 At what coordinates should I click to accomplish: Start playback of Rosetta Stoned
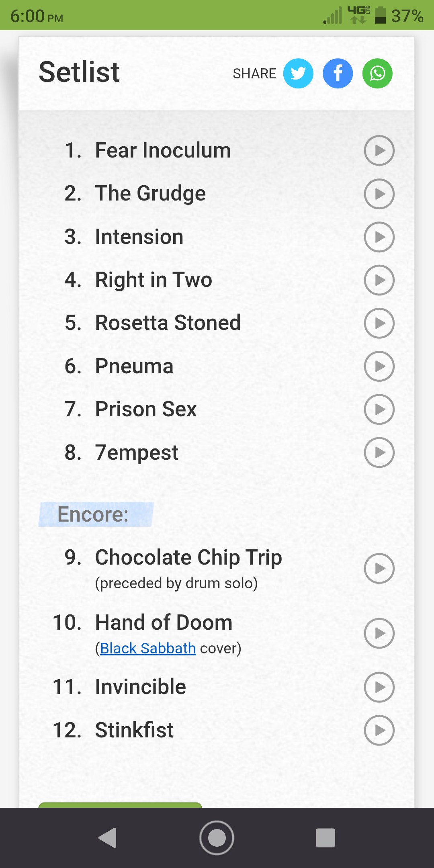pos(379,323)
